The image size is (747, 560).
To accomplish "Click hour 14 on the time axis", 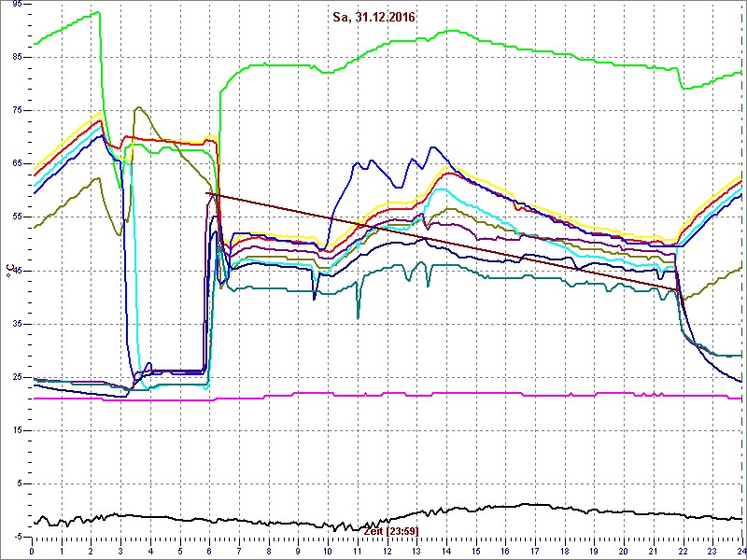I will [446, 551].
